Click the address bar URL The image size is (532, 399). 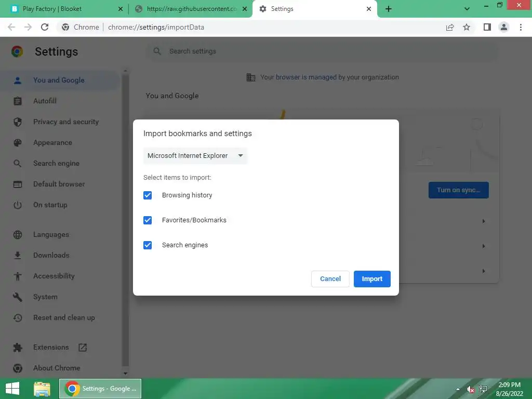(x=156, y=27)
